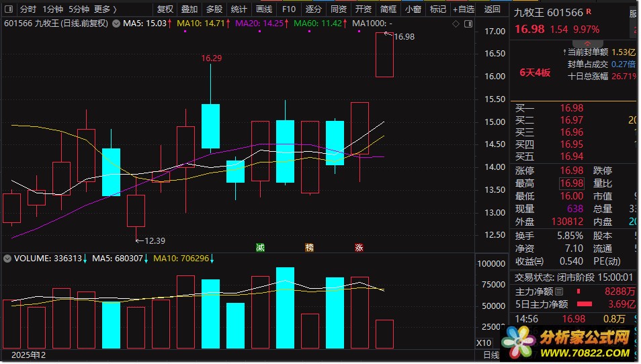Click the 九牧王 601566 stock title
The height and width of the screenshot is (364, 641).
(x=548, y=13)
